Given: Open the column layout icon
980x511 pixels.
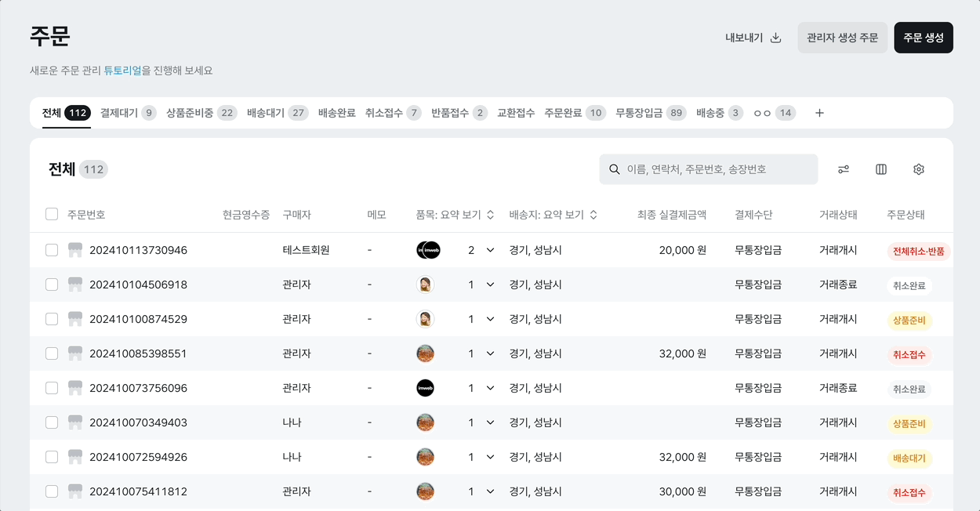Looking at the screenshot, I should coord(881,169).
